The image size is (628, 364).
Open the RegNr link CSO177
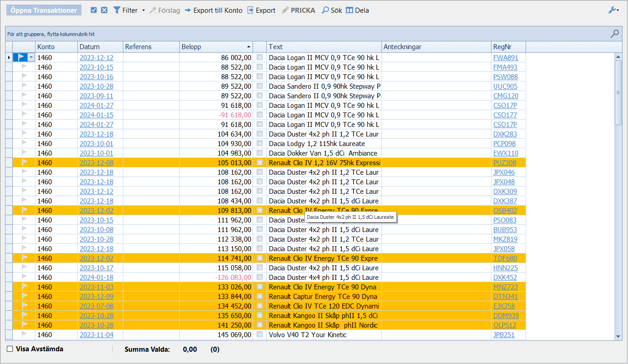point(505,115)
